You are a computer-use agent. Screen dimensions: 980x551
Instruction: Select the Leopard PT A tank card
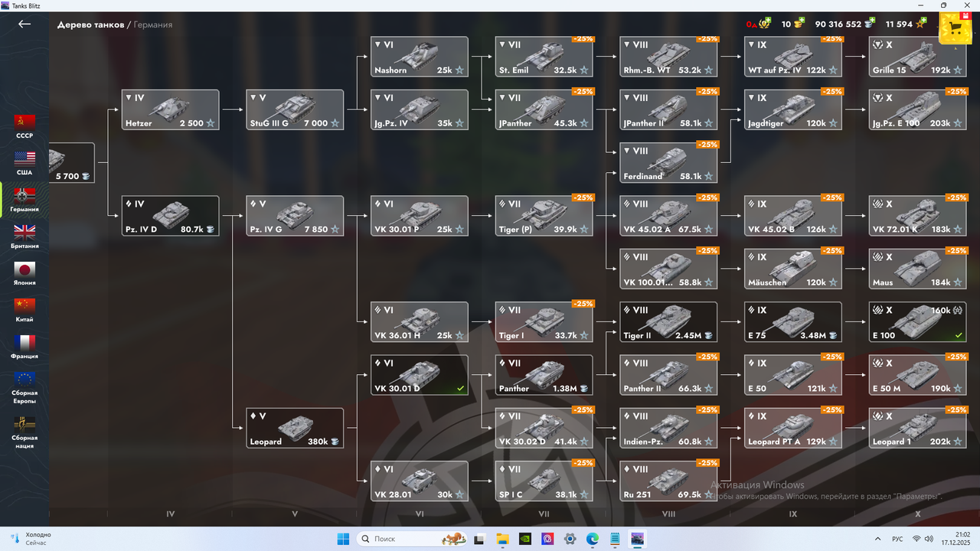[793, 428]
